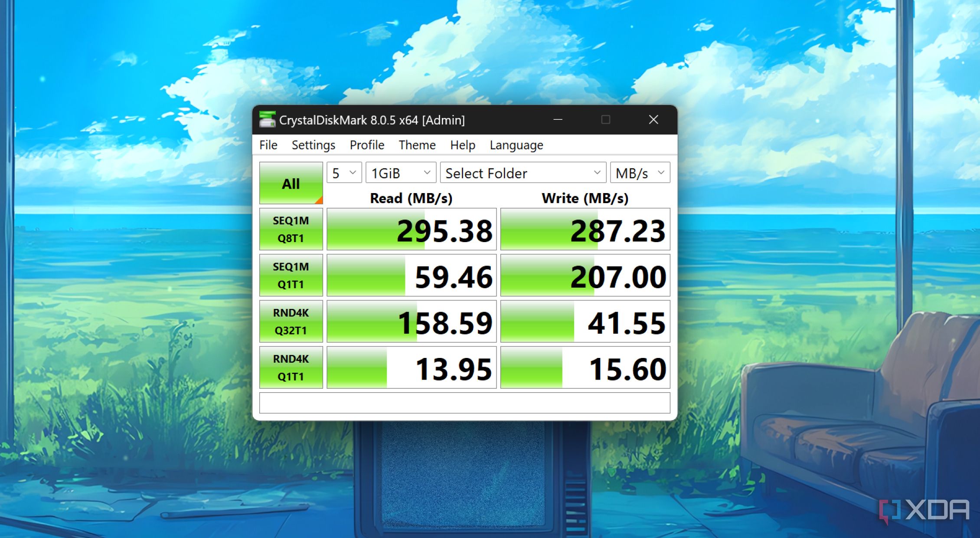Expand the test count dropdown showing 5
Screen dimensions: 980x538
pos(344,173)
